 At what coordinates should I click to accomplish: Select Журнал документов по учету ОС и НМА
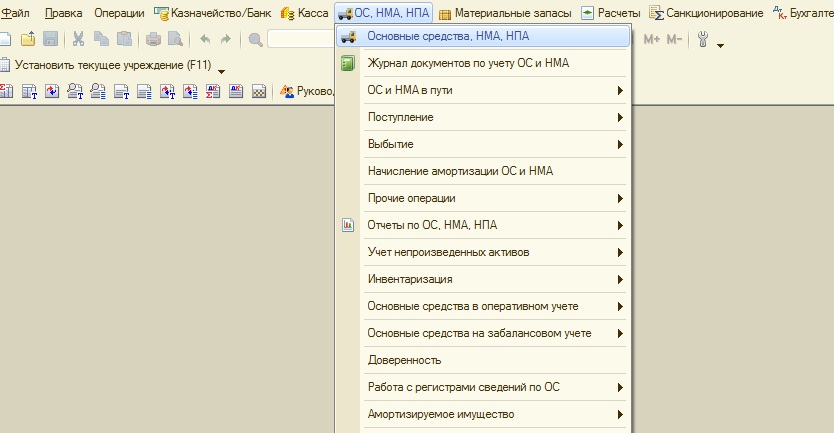pos(469,64)
